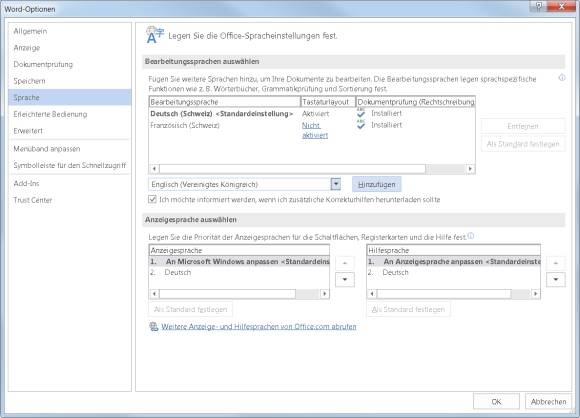The width and height of the screenshot is (580, 418).
Task: Click the info icon after display language description
Action: click(x=471, y=236)
